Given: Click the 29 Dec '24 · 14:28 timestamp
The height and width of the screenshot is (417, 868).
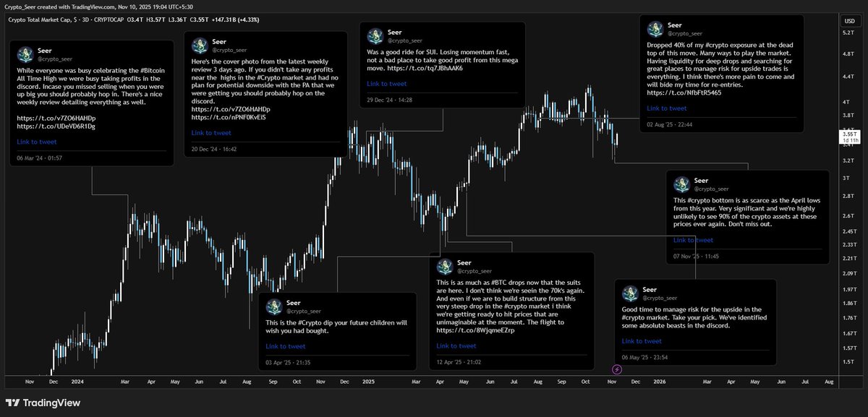Looking at the screenshot, I should (x=389, y=99).
